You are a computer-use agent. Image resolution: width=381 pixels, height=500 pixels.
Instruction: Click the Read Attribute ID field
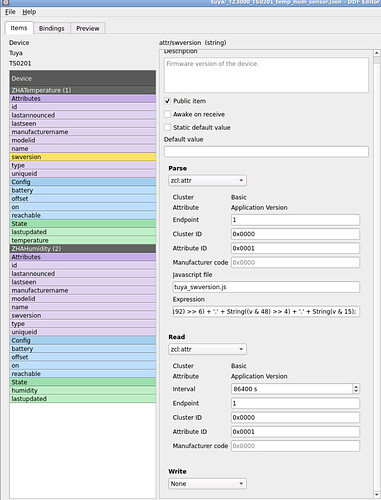click(295, 432)
